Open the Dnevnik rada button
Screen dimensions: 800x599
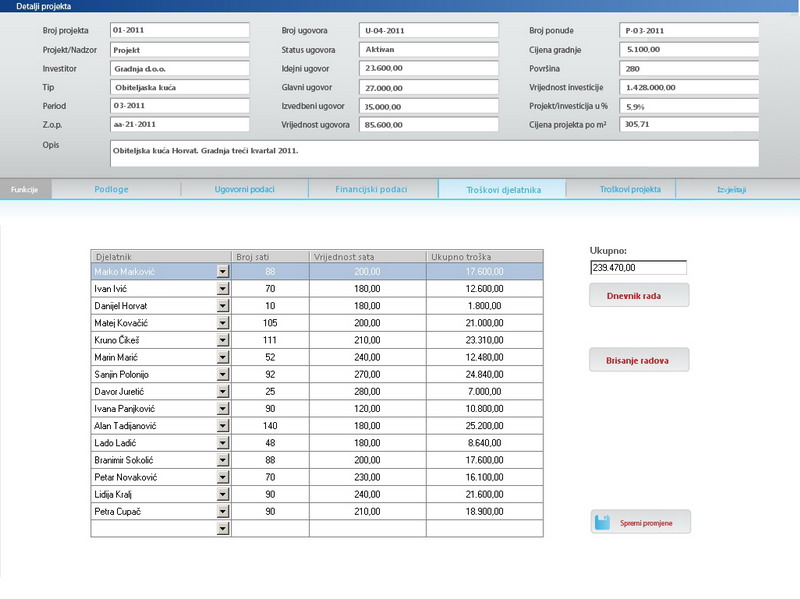pos(639,295)
